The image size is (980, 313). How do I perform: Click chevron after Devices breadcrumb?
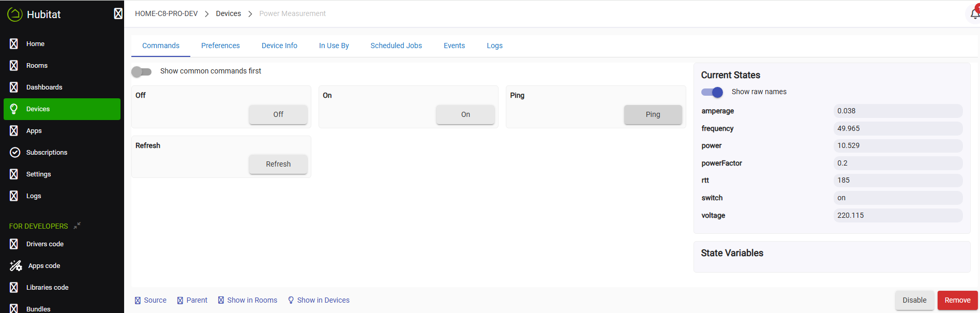pyautogui.click(x=250, y=14)
